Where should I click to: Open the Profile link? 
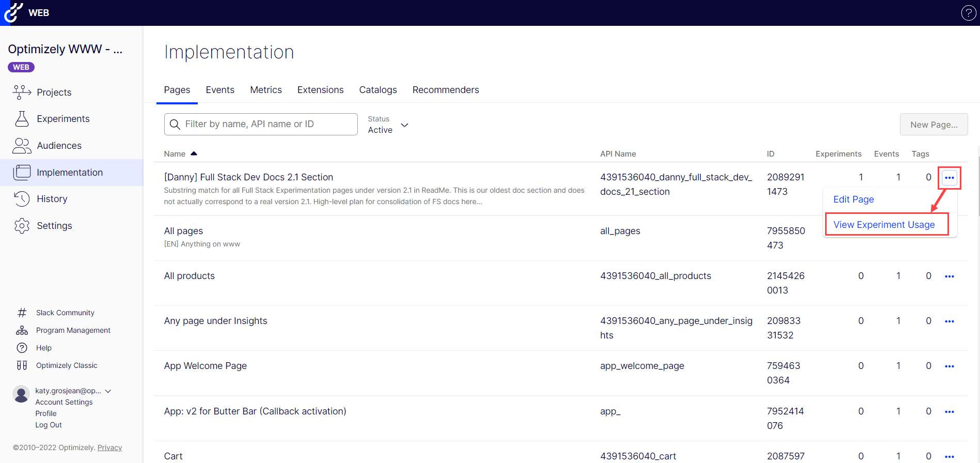[46, 413]
